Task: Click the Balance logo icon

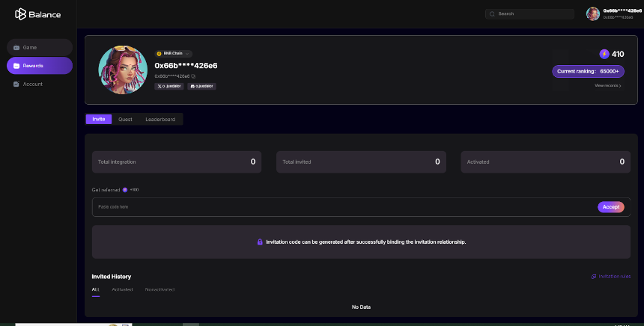Action: pos(20,14)
